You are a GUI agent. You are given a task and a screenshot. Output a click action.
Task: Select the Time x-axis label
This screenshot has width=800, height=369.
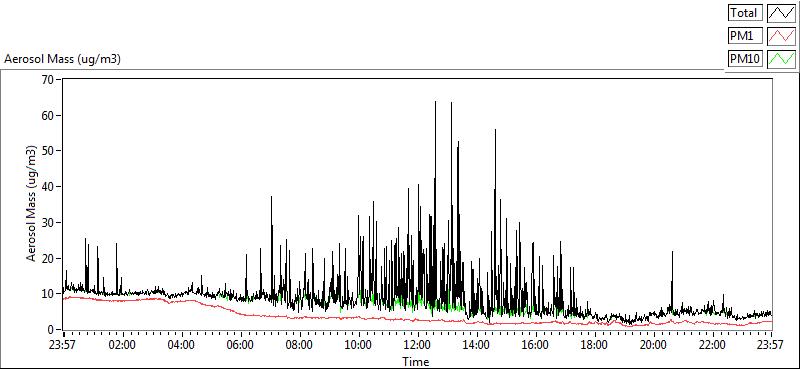coord(416,362)
